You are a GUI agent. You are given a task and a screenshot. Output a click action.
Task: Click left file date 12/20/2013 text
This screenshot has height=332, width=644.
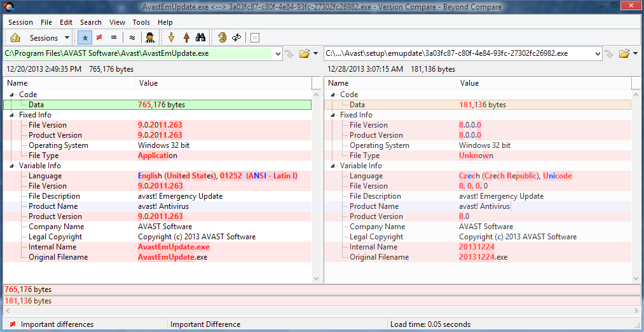(x=43, y=69)
